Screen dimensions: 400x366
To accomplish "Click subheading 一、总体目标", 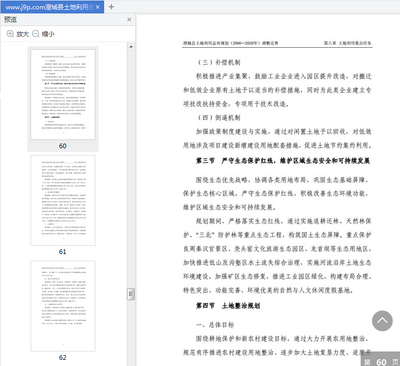I will pyautogui.click(x=215, y=325).
